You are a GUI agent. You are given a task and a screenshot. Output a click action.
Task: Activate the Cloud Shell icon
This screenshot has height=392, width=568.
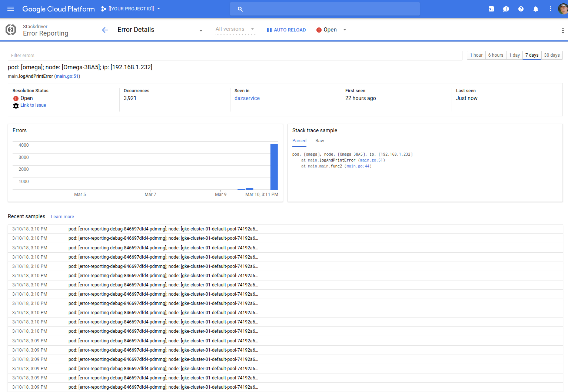(491, 9)
